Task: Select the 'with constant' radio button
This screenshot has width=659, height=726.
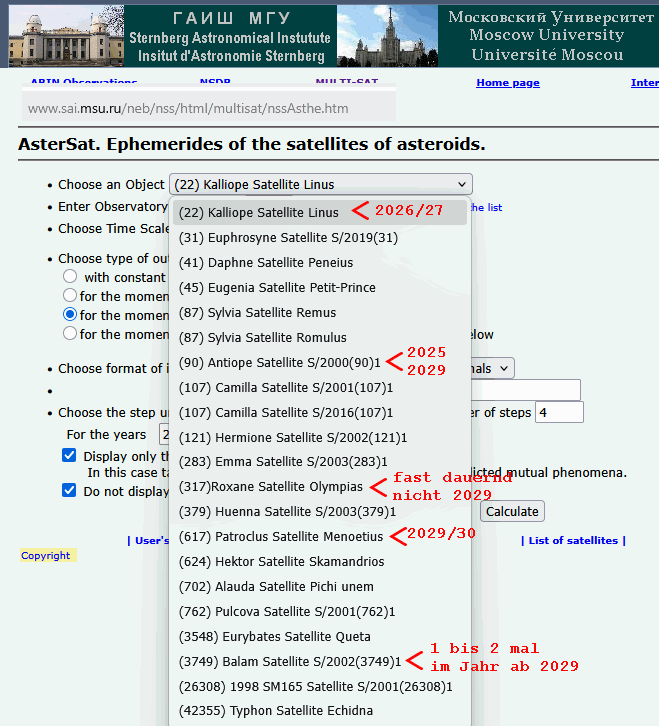Action: [x=70, y=277]
